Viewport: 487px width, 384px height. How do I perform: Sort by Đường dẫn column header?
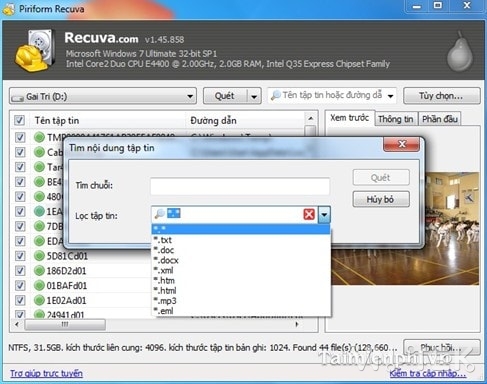pyautogui.click(x=245, y=120)
